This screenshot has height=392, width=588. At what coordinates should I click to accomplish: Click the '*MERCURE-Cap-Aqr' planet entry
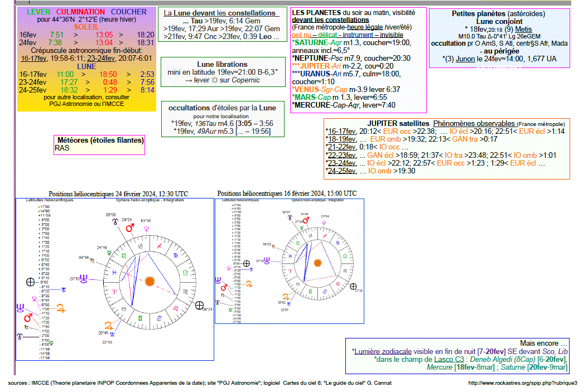click(x=325, y=105)
